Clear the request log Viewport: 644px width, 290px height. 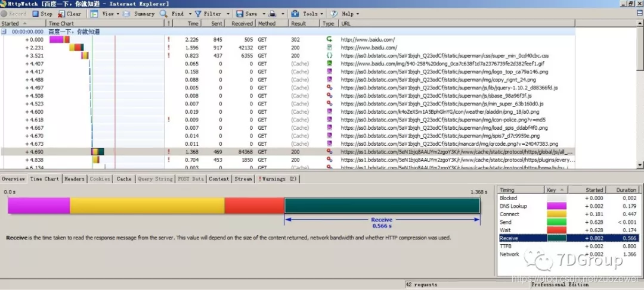tap(69, 14)
